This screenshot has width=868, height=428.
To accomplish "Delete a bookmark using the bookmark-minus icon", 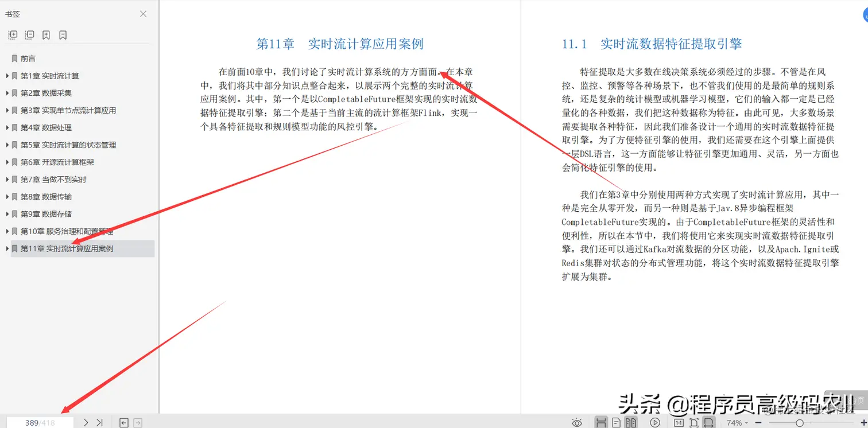I will (62, 34).
